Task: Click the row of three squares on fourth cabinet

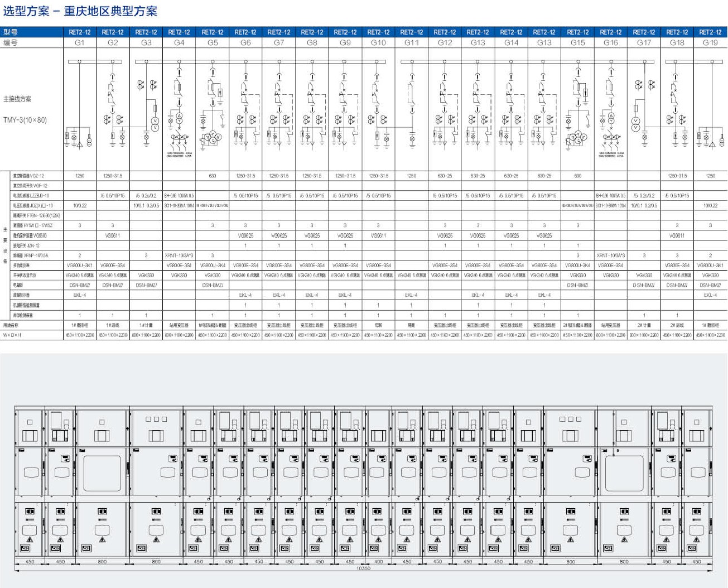Action: click(x=156, y=419)
